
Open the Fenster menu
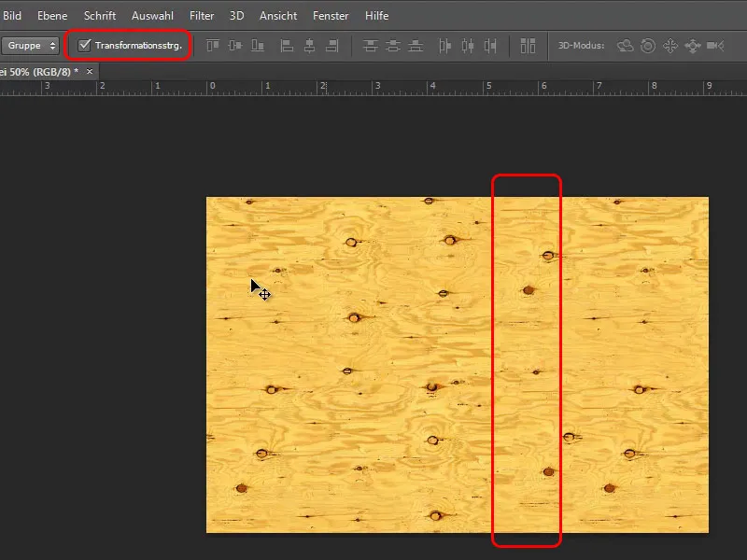pyautogui.click(x=331, y=16)
